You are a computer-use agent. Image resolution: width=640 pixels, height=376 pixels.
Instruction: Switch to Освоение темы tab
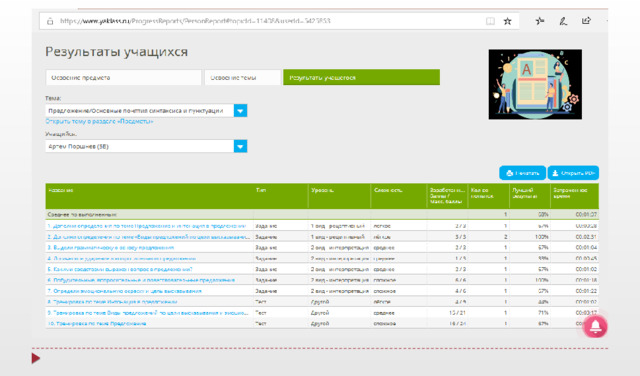[242, 78]
